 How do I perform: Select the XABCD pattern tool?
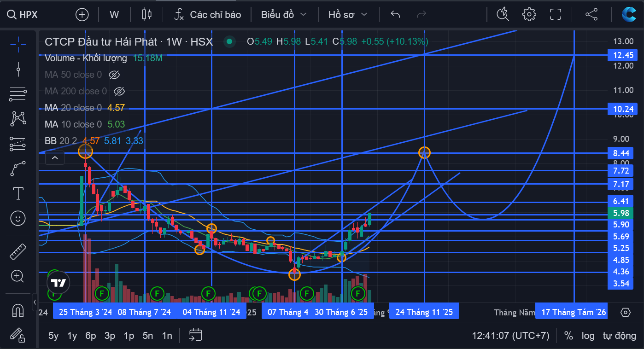pyautogui.click(x=18, y=119)
